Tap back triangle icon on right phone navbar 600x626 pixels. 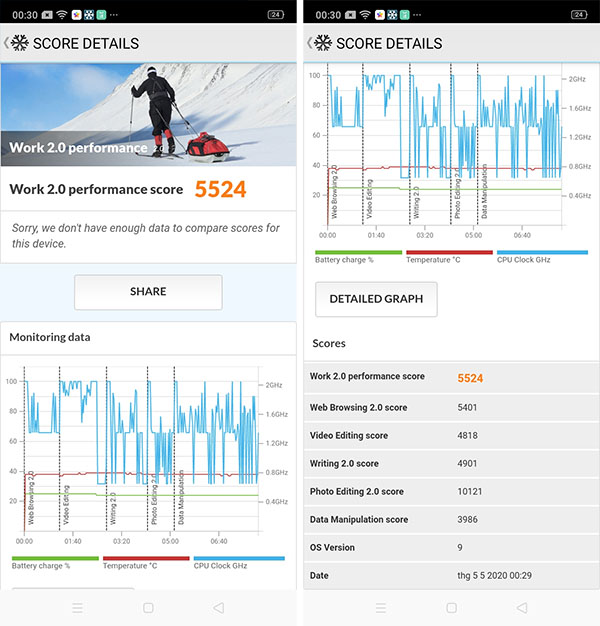[x=522, y=608]
